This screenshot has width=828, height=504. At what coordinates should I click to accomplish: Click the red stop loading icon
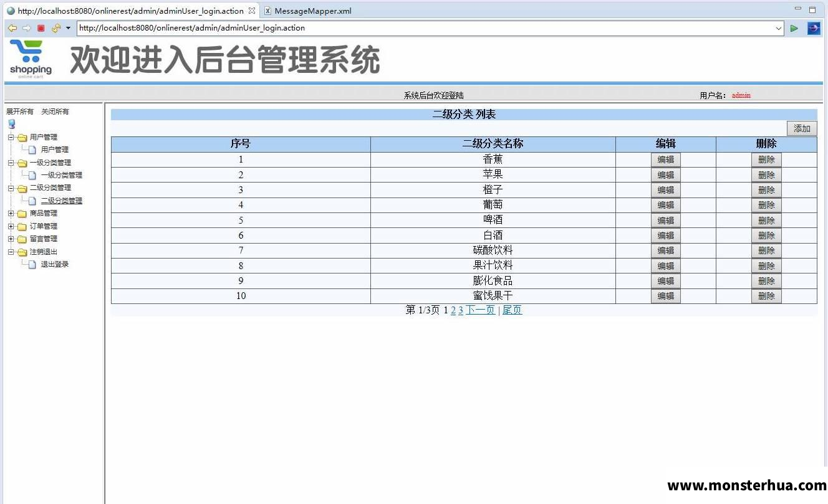(41, 28)
